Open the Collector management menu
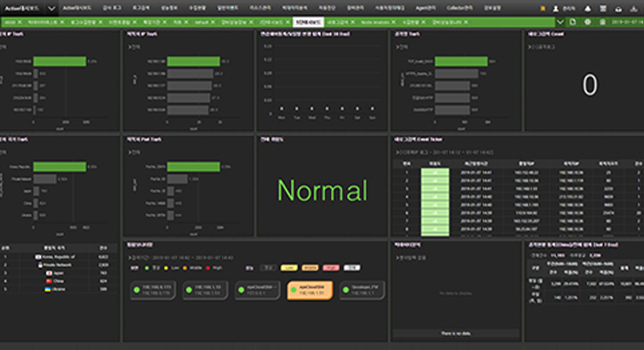Image resolution: width=644 pixels, height=350 pixels. (x=460, y=8)
